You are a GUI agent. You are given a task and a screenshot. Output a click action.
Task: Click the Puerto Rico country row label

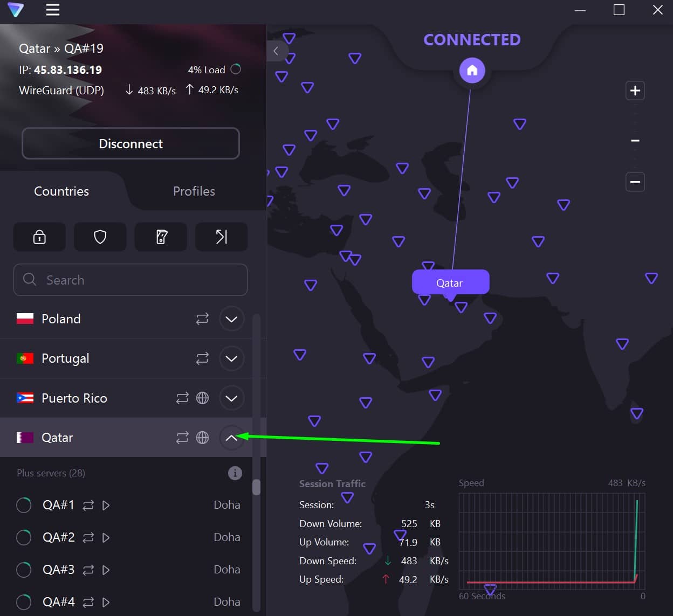click(x=74, y=398)
